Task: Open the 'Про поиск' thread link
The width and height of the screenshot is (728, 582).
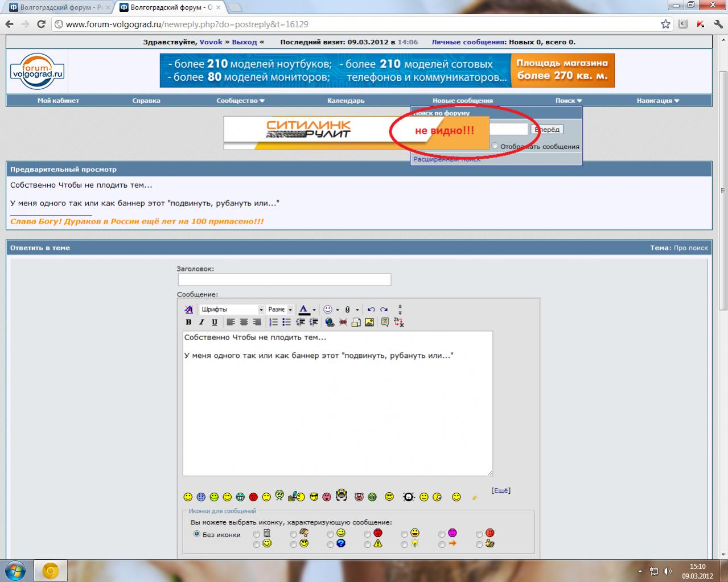Action: [x=691, y=248]
